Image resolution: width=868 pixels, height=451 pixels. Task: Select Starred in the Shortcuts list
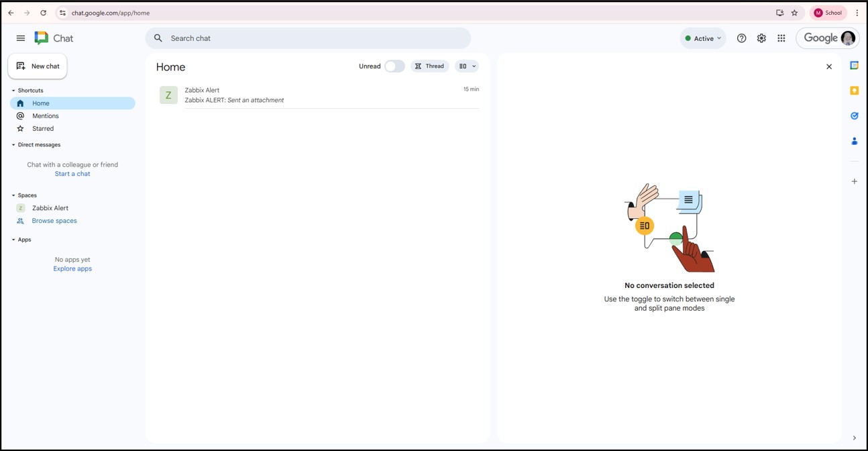[43, 129]
